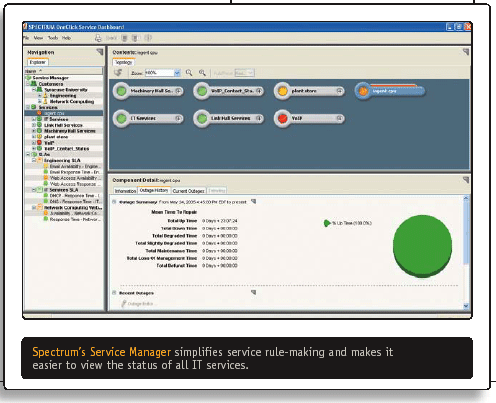Click green status of Link Hall Services node

click(202, 118)
